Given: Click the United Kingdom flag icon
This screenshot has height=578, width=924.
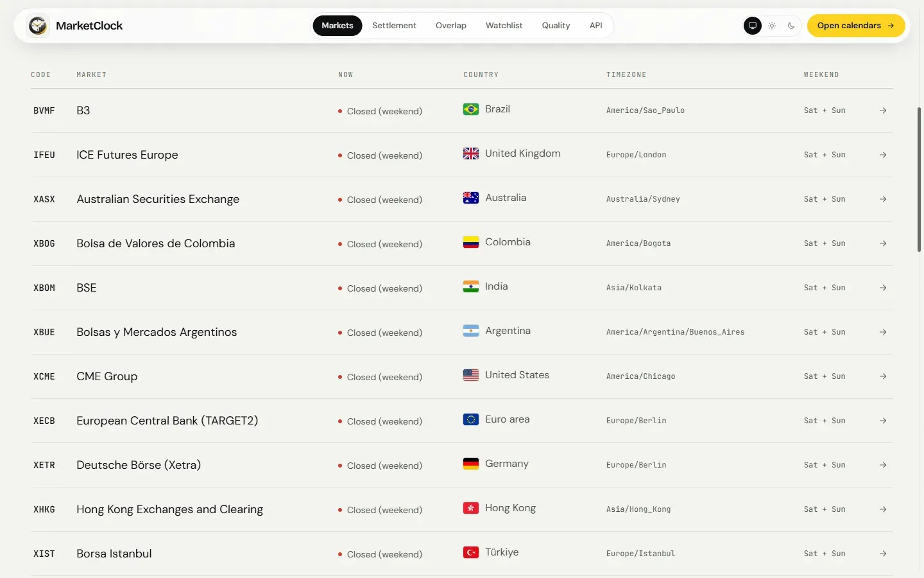Looking at the screenshot, I should tap(471, 153).
